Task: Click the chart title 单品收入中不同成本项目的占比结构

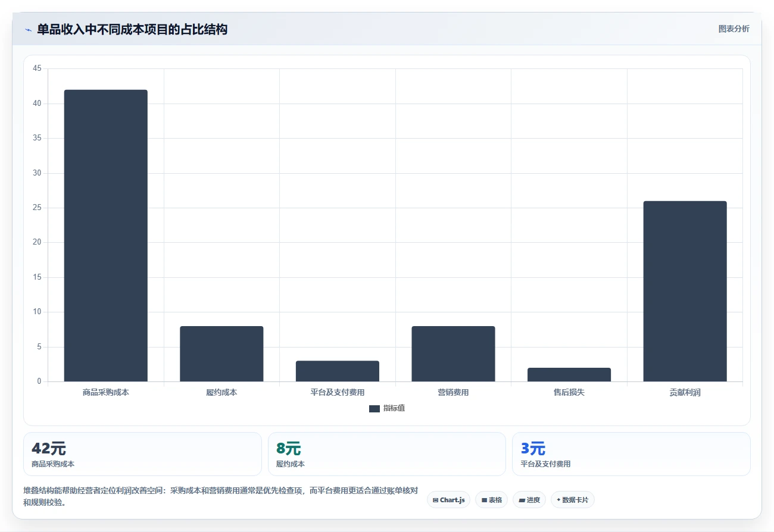Action: [132, 29]
